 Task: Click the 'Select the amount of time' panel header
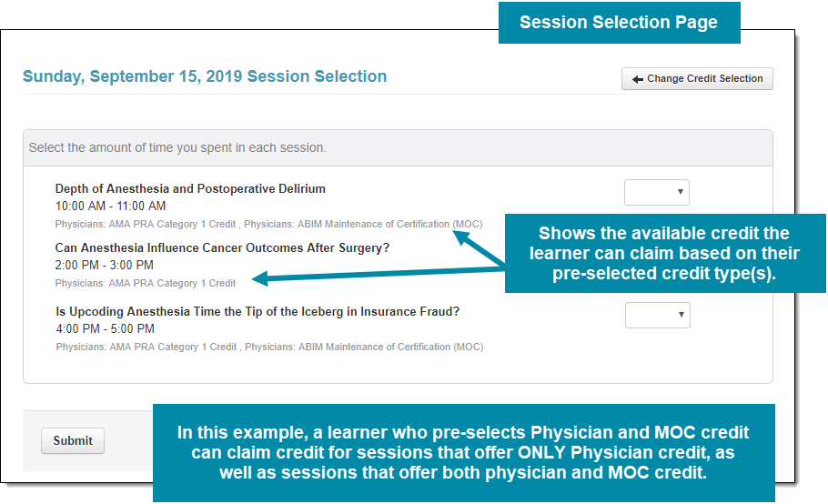click(x=398, y=147)
